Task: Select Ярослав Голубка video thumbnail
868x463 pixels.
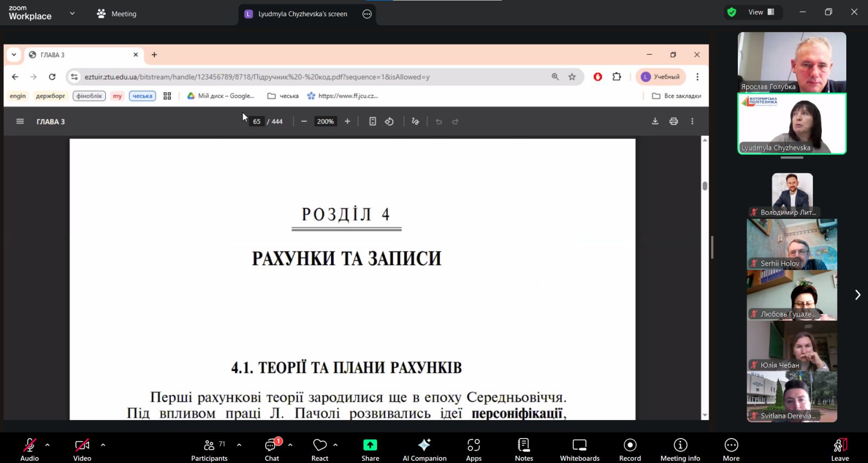Action: 792,62
